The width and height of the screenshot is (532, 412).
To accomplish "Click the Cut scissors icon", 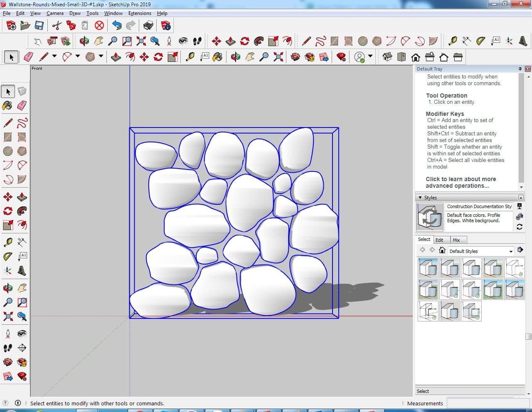I will pyautogui.click(x=57, y=26).
